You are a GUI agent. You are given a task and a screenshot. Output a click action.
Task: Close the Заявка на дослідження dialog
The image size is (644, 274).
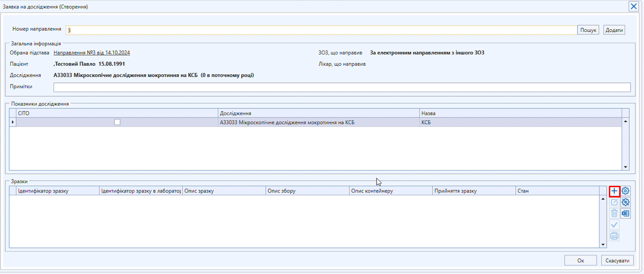634,6
